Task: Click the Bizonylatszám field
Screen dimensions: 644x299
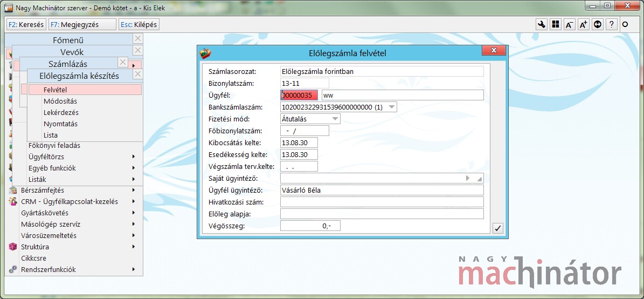Action: tap(304, 84)
